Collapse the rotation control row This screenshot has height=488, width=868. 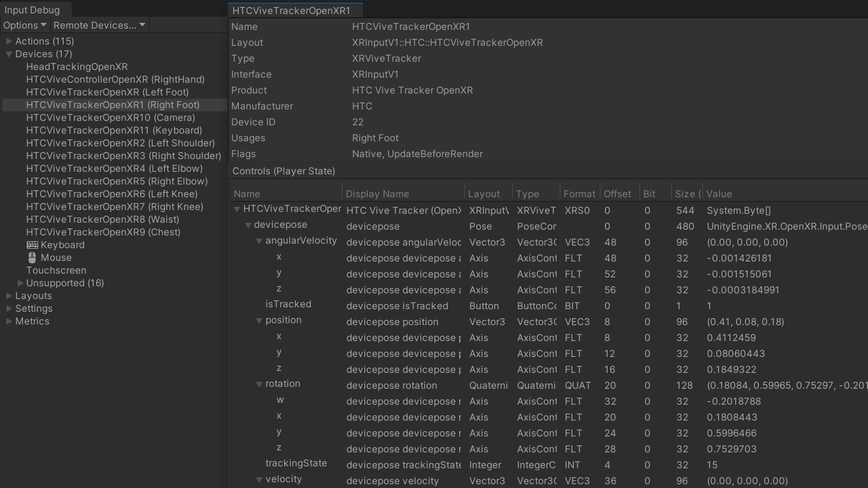click(259, 384)
